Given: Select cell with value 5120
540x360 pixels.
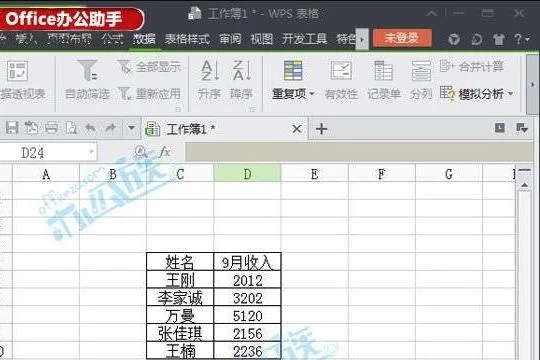Looking at the screenshot, I should [247, 316].
